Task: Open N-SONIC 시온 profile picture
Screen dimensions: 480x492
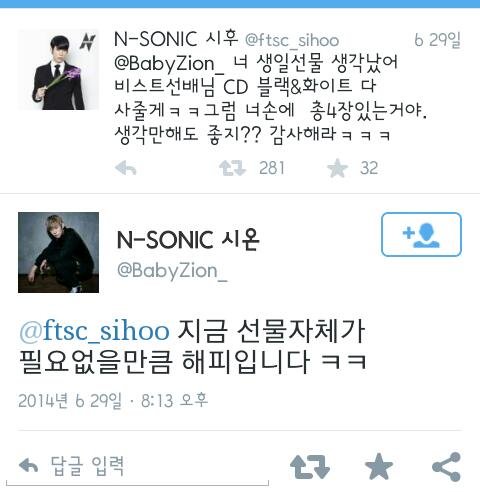Action: coord(58,252)
